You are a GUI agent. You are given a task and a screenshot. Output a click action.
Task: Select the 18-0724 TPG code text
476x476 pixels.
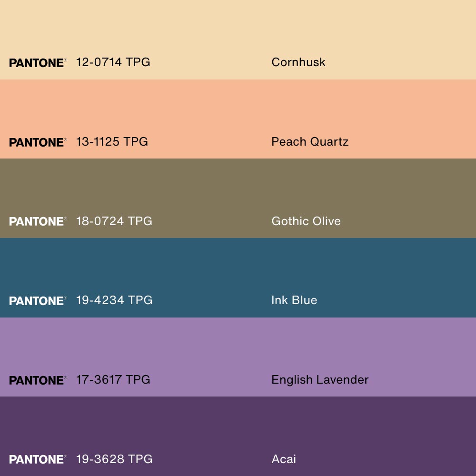click(x=114, y=221)
